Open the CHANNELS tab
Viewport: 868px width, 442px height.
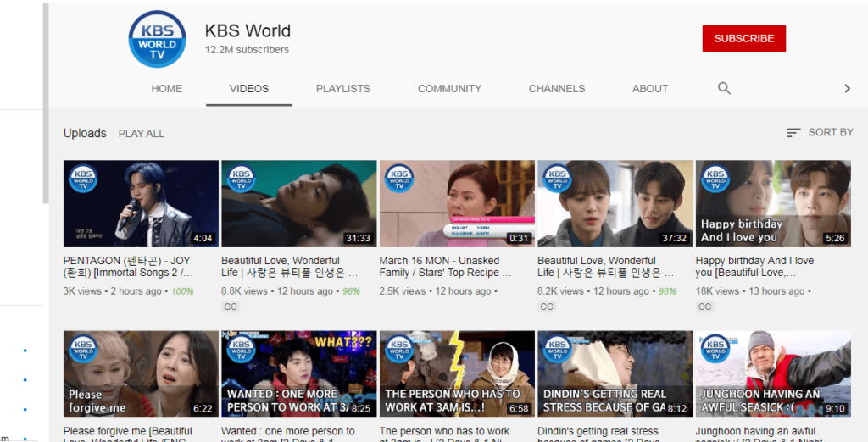click(x=557, y=89)
